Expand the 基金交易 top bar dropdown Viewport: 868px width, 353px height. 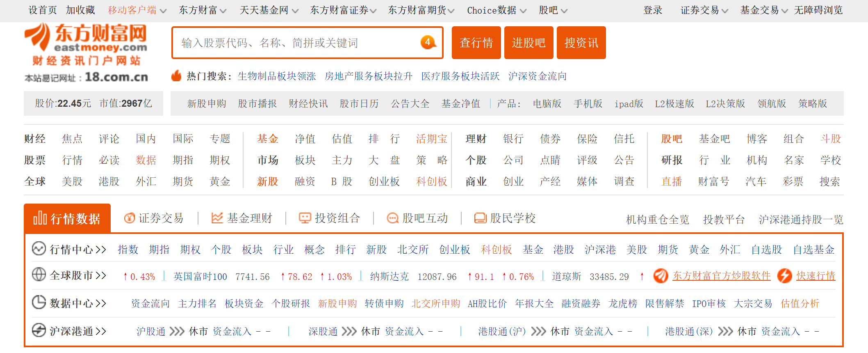785,11
